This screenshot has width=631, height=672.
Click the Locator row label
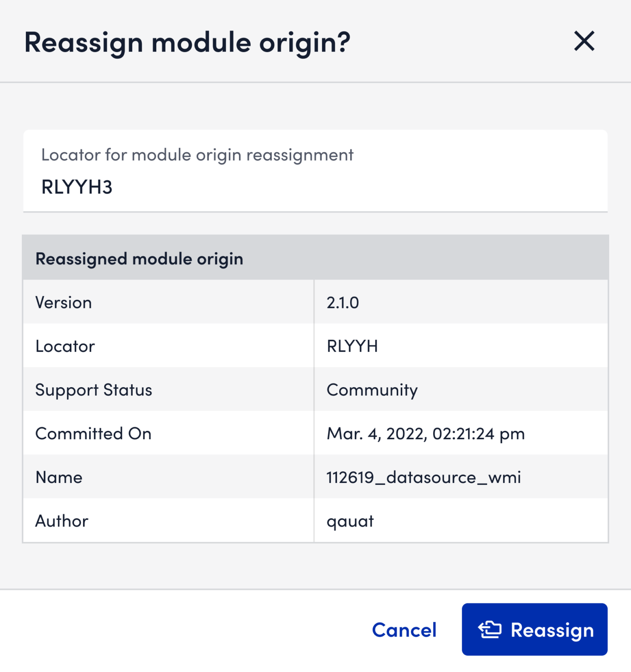click(x=65, y=346)
